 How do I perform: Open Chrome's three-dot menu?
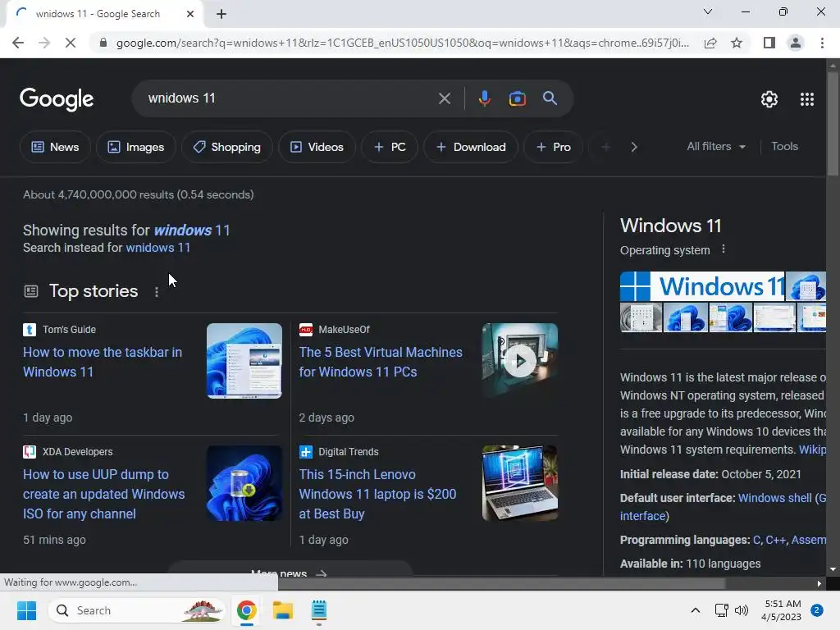click(x=822, y=43)
